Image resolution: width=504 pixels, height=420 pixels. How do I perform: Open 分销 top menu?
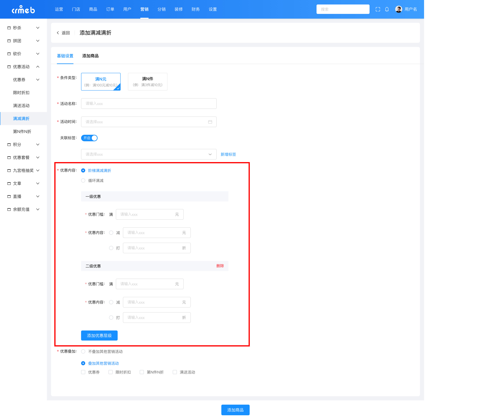coord(161,9)
